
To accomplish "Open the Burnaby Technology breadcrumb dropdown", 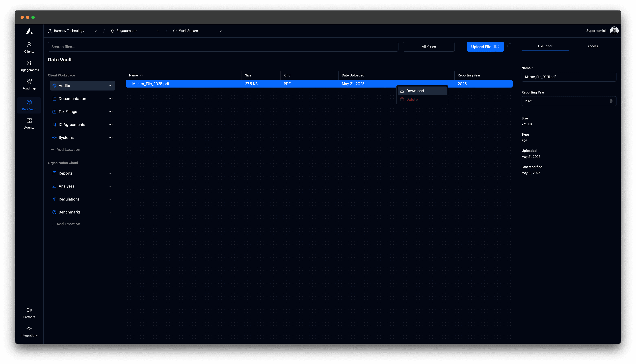I will click(96, 31).
